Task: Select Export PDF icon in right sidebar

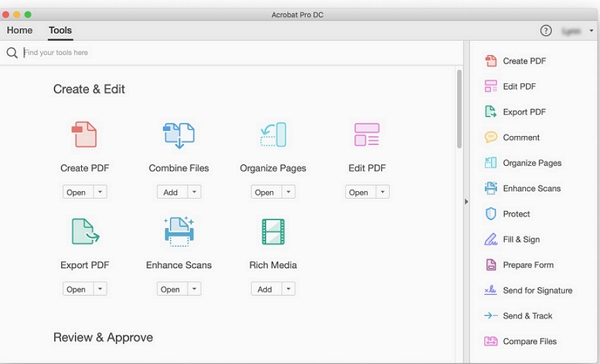Action: [491, 112]
